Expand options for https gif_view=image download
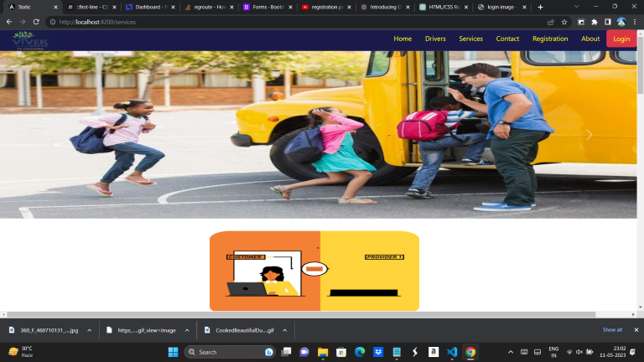Viewport: 644px width, 362px height. (187, 330)
